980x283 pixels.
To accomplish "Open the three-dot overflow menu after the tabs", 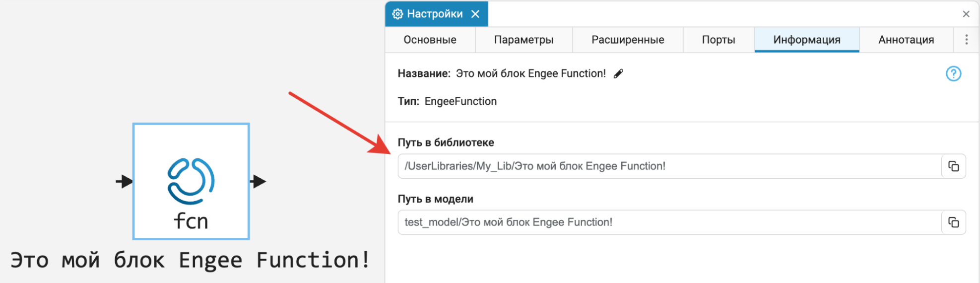I will [966, 40].
